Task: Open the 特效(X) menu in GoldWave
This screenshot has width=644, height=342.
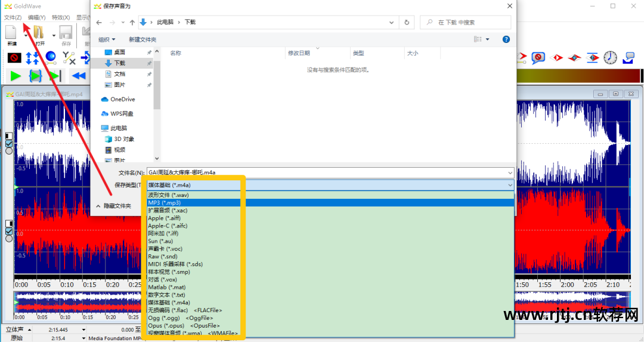Action: [61, 17]
